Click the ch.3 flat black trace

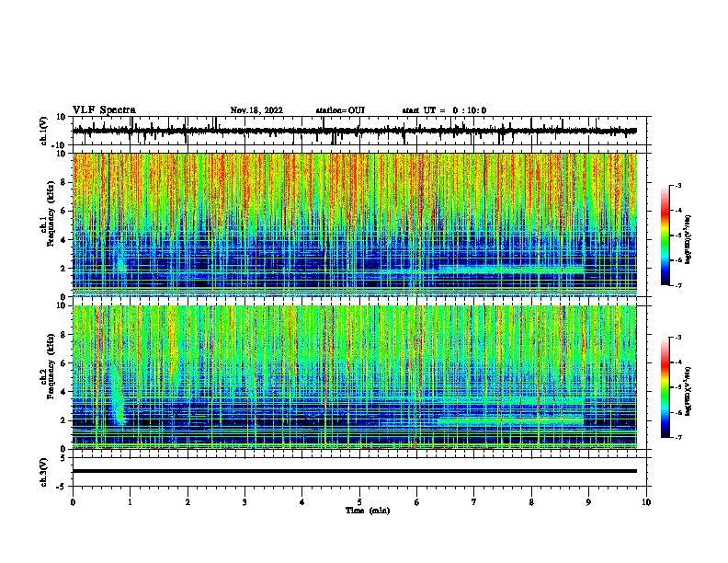[x=355, y=471]
